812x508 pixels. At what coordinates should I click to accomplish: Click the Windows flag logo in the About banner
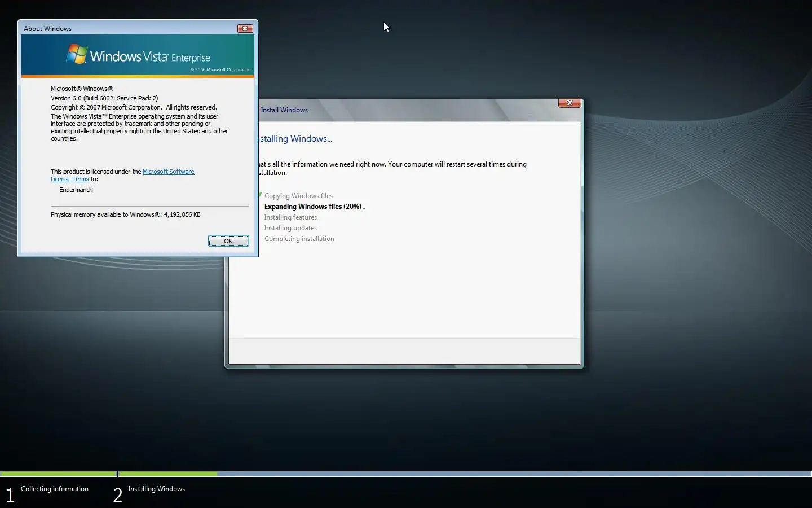pos(77,54)
